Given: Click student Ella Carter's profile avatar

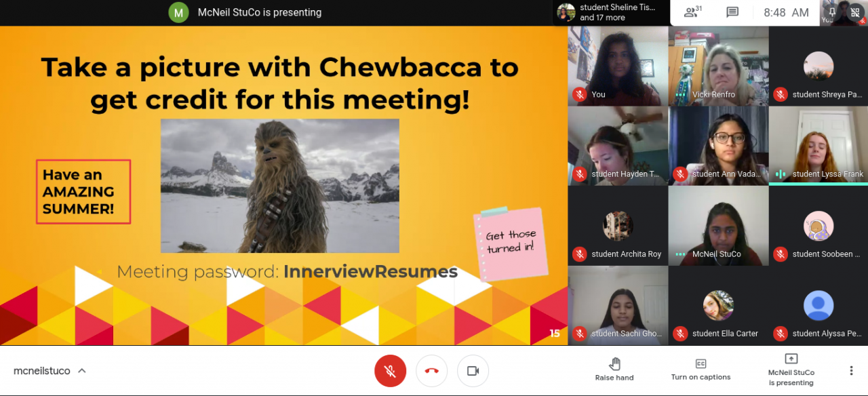Looking at the screenshot, I should pos(718,306).
